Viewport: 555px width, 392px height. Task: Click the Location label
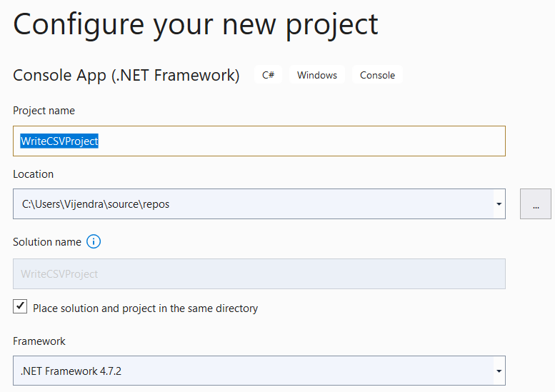point(34,174)
